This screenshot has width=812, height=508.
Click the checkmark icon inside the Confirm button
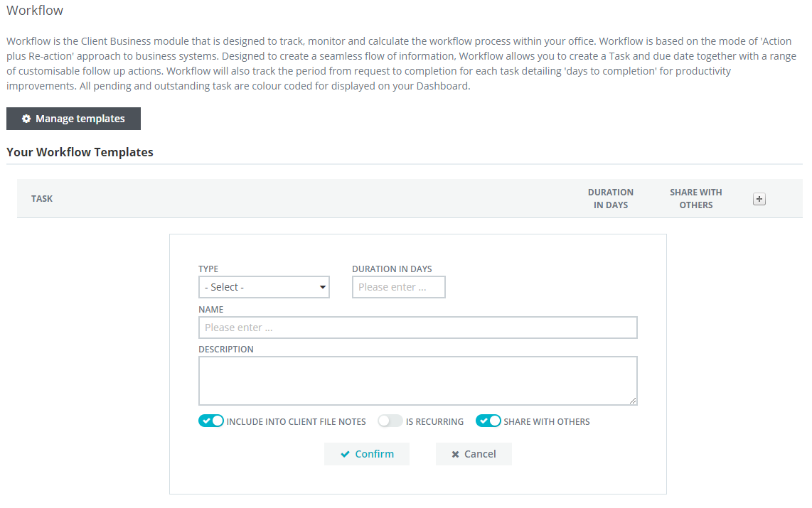tap(348, 453)
